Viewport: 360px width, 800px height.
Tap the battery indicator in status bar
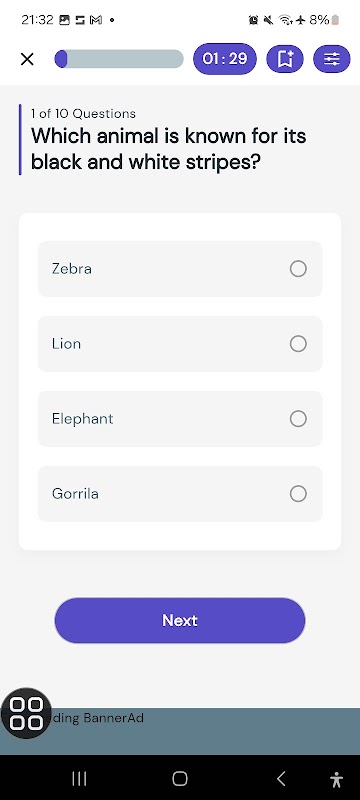point(335,20)
